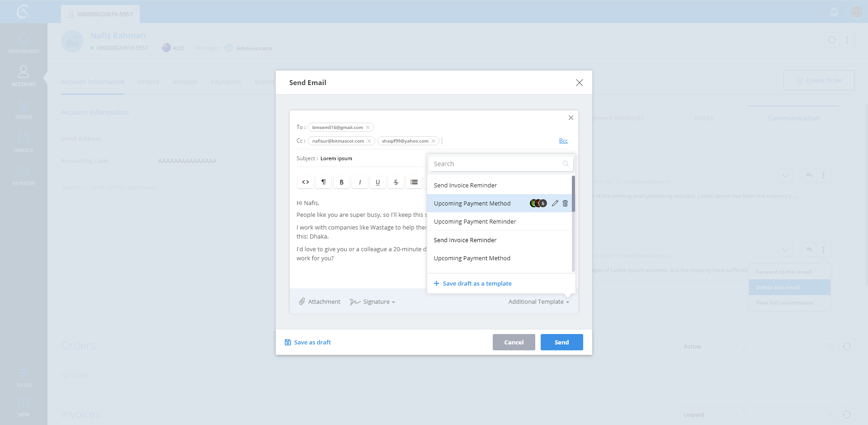Screen dimensions: 868x425
Task: Click the edit pencil icon for Upcoming Payment Method
Action: [x=555, y=203]
